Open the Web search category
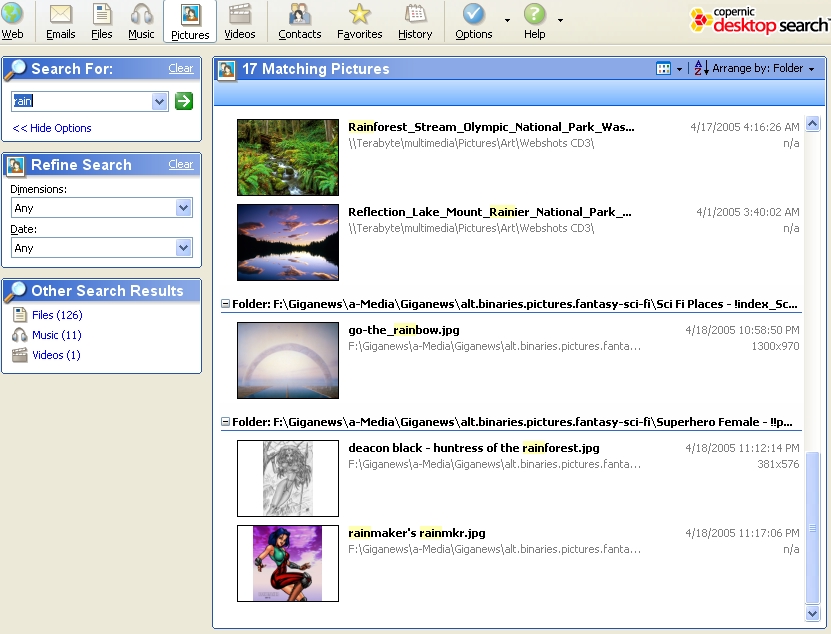 pos(12,21)
